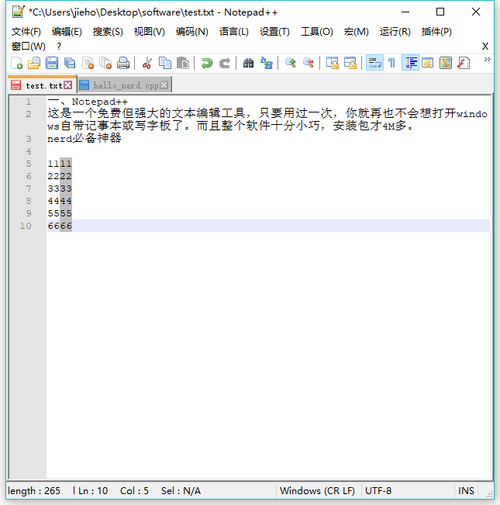The image size is (500, 505).
Task: Toggle the Word Wrap toolbar button
Action: pyautogui.click(x=375, y=63)
